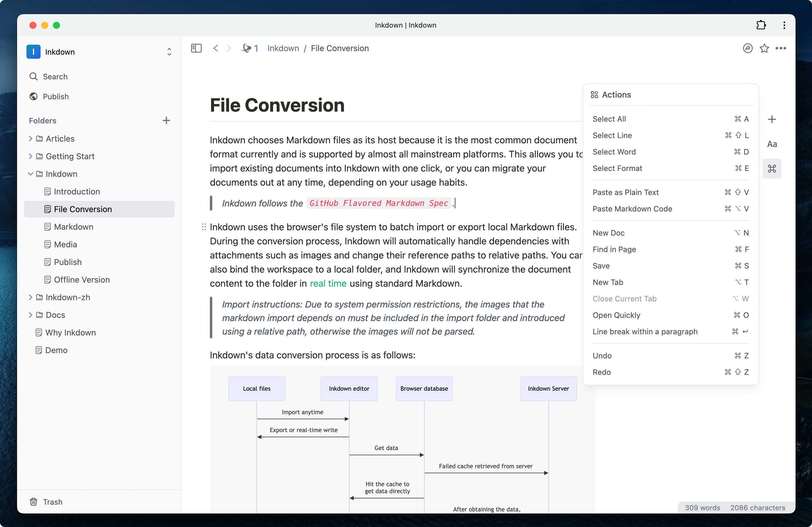The height and width of the screenshot is (527, 812).
Task: Click the 2086 characters status counter
Action: (757, 508)
